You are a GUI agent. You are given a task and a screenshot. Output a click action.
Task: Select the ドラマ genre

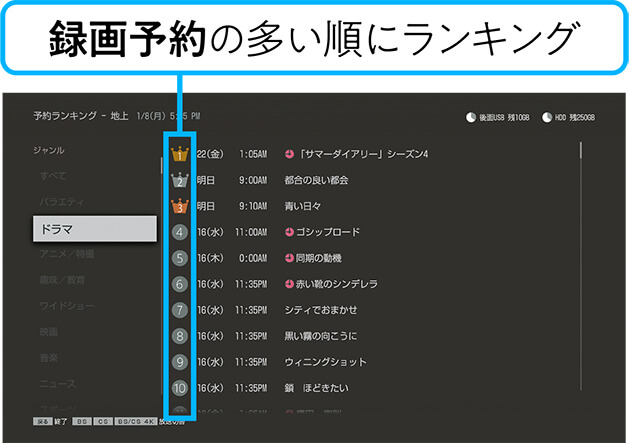pyautogui.click(x=94, y=229)
